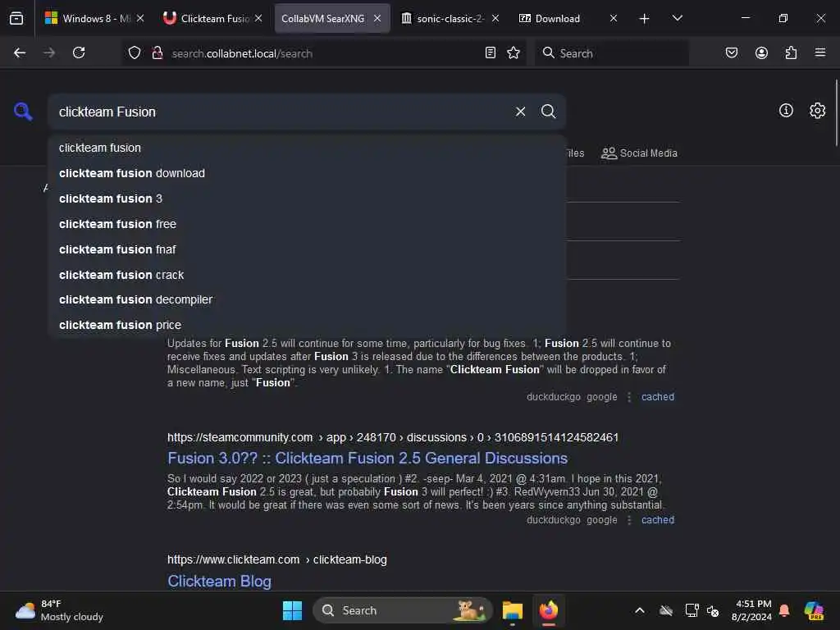Close the sonic-classic-2 tab
840x630 pixels.
pyautogui.click(x=495, y=18)
